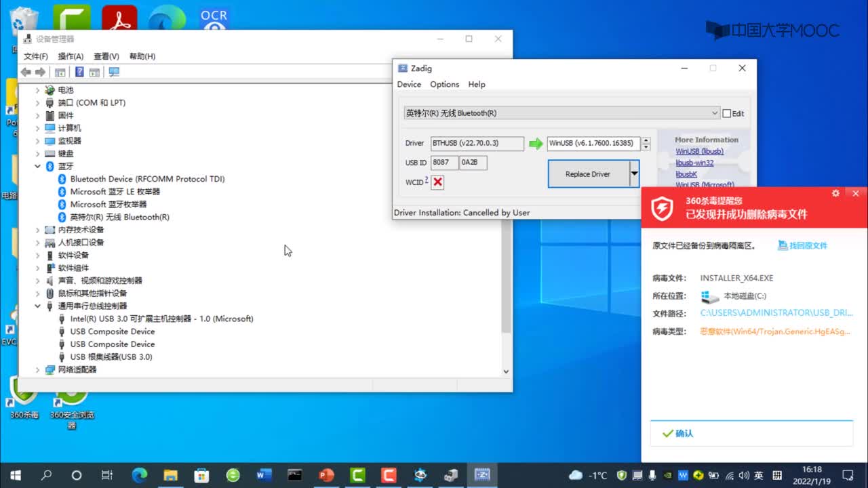
Task: Open File Explorer from the taskbar
Action: point(170,474)
